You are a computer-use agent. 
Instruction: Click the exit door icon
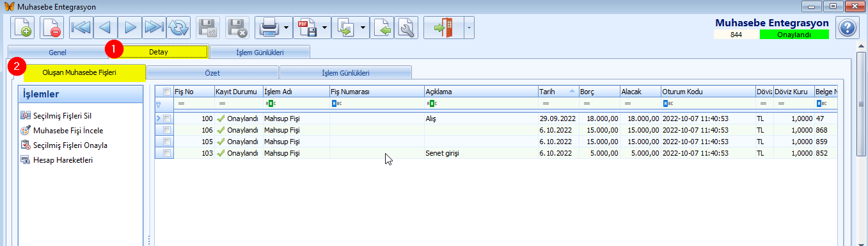pyautogui.click(x=443, y=28)
